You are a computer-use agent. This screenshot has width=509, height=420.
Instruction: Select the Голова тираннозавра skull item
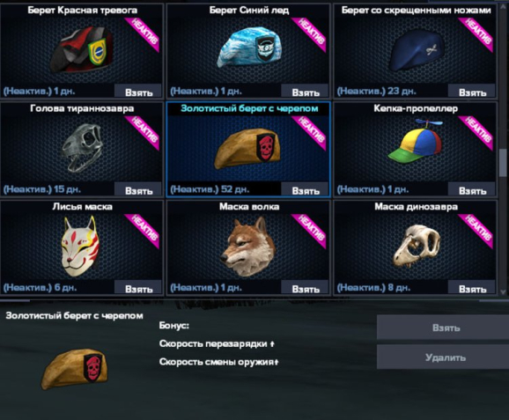click(83, 147)
